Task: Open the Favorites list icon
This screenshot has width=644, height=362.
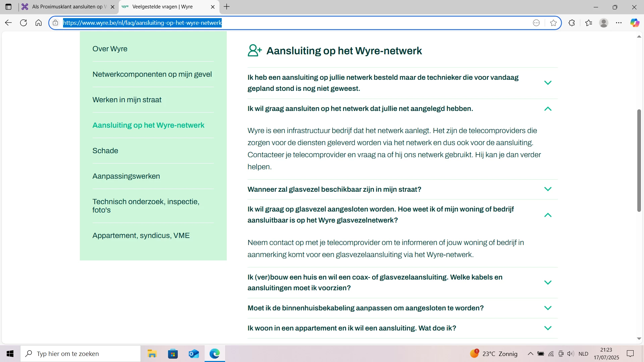Action: pyautogui.click(x=589, y=23)
